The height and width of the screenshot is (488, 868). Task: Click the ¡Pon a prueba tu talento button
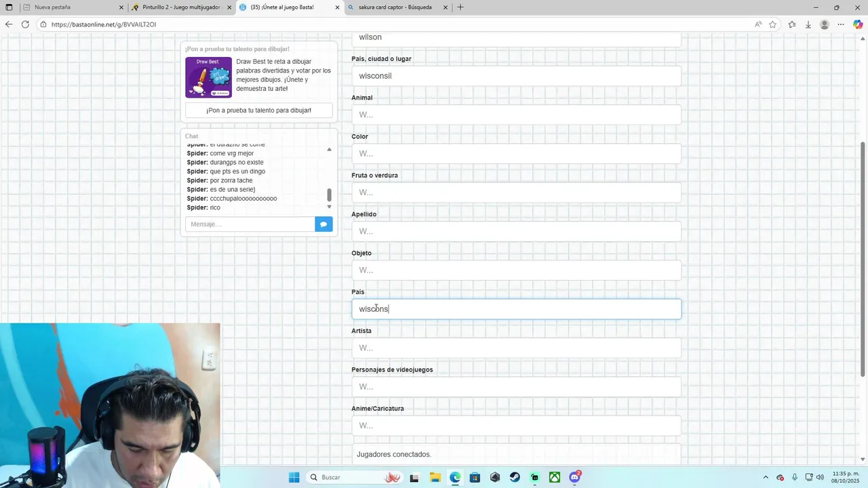259,110
